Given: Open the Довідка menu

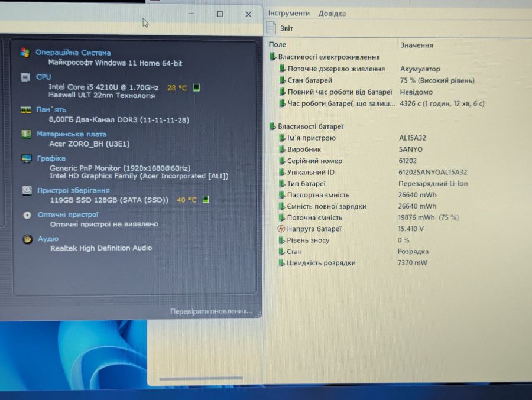Looking at the screenshot, I should (332, 14).
